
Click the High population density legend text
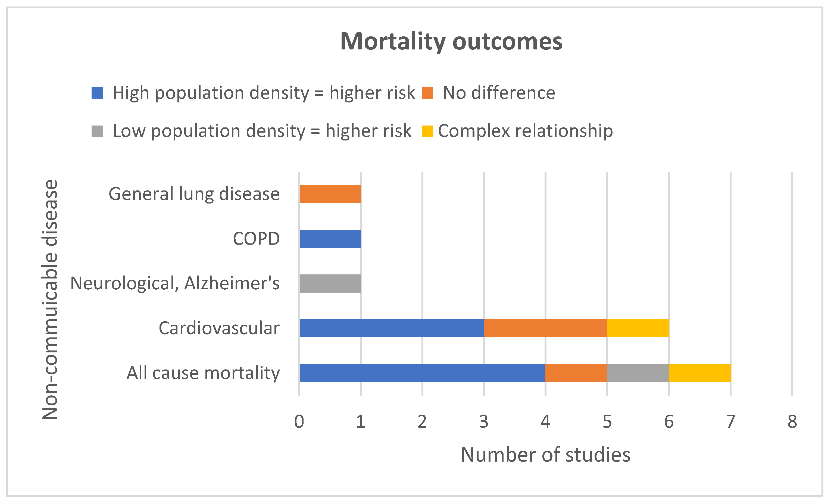[264, 93]
